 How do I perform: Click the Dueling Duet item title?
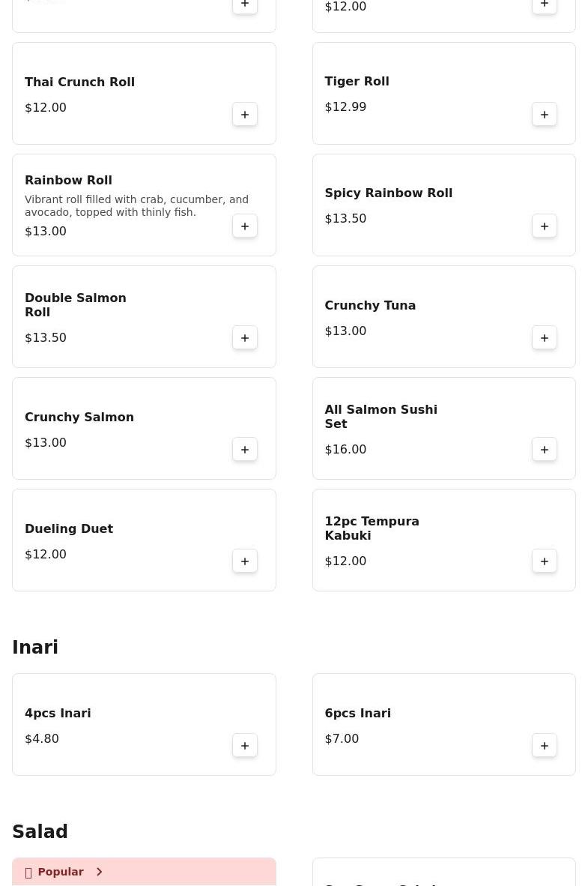pos(69,529)
